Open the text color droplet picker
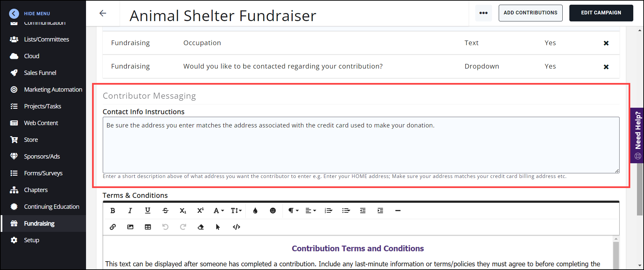The height and width of the screenshot is (270, 644). [x=255, y=210]
